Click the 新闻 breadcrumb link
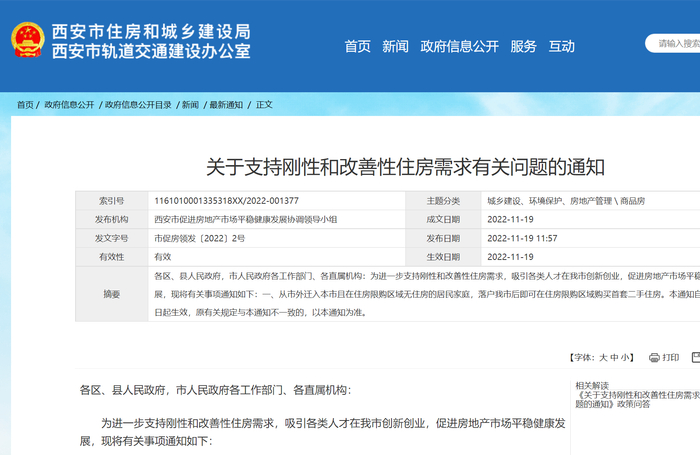 pos(190,105)
